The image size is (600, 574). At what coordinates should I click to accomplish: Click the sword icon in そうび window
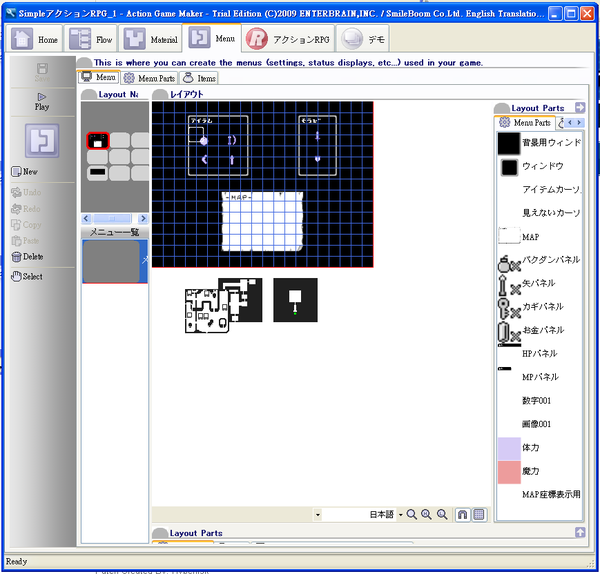click(x=317, y=136)
